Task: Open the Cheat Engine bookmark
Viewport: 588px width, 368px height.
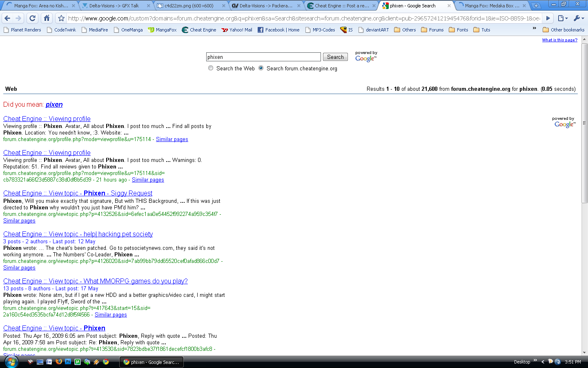Action: [199, 30]
